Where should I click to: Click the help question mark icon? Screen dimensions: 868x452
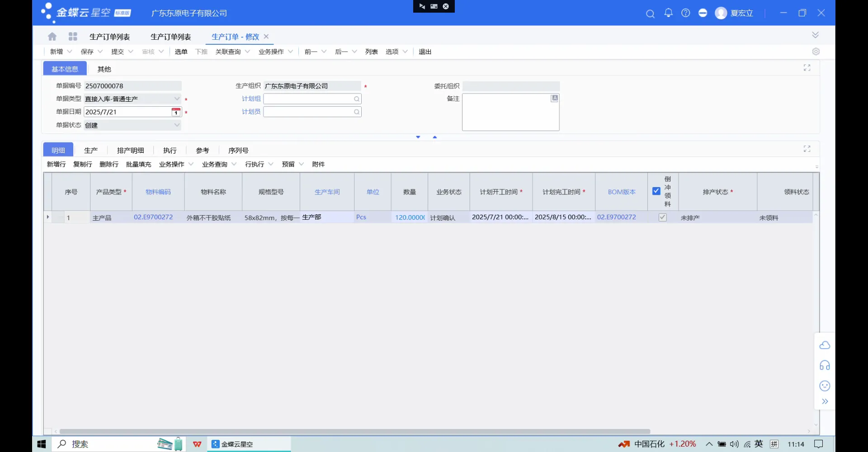[x=686, y=13]
